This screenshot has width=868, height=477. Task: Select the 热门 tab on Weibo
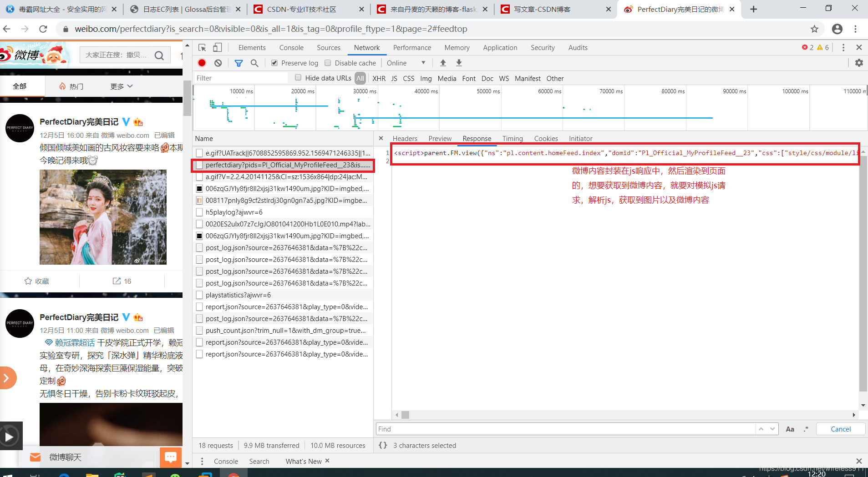[71, 86]
